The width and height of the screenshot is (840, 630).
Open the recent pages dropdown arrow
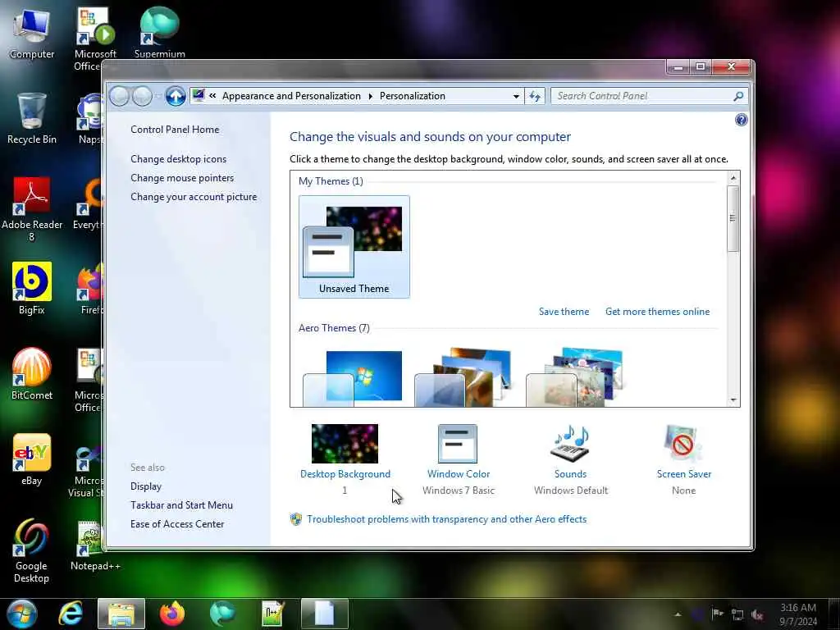coord(158,97)
